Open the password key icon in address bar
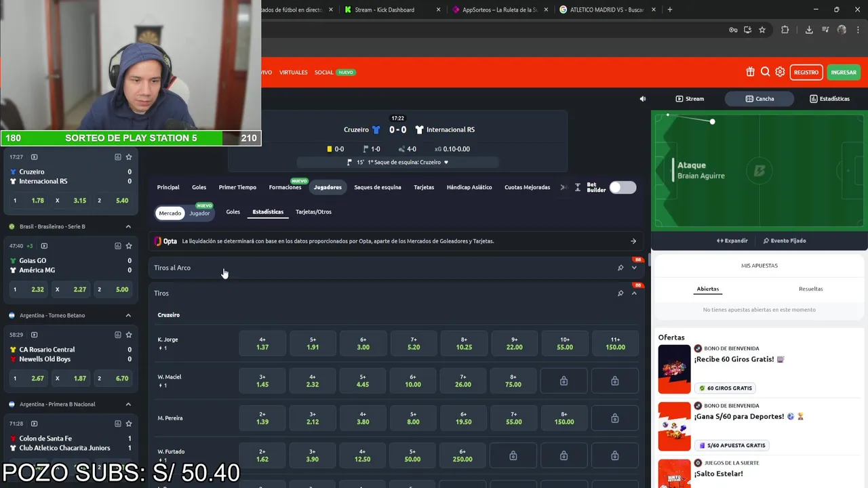 733,30
